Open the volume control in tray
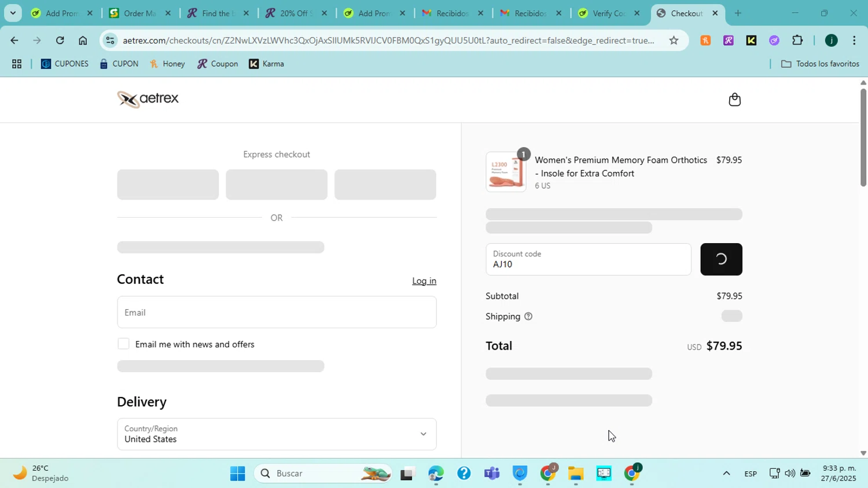This screenshot has width=868, height=488. [x=790, y=474]
